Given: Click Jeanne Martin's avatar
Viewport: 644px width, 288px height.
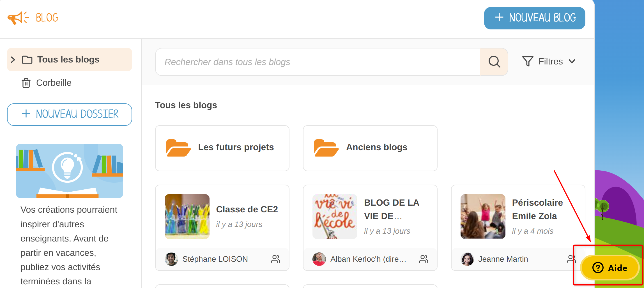Looking at the screenshot, I should click(467, 259).
